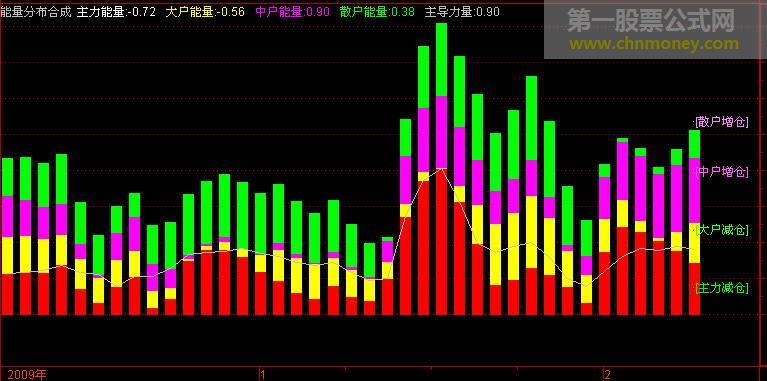This screenshot has width=767, height=381.
Task: Select the red segment of the rightmost bar
Action: [x=695, y=289]
